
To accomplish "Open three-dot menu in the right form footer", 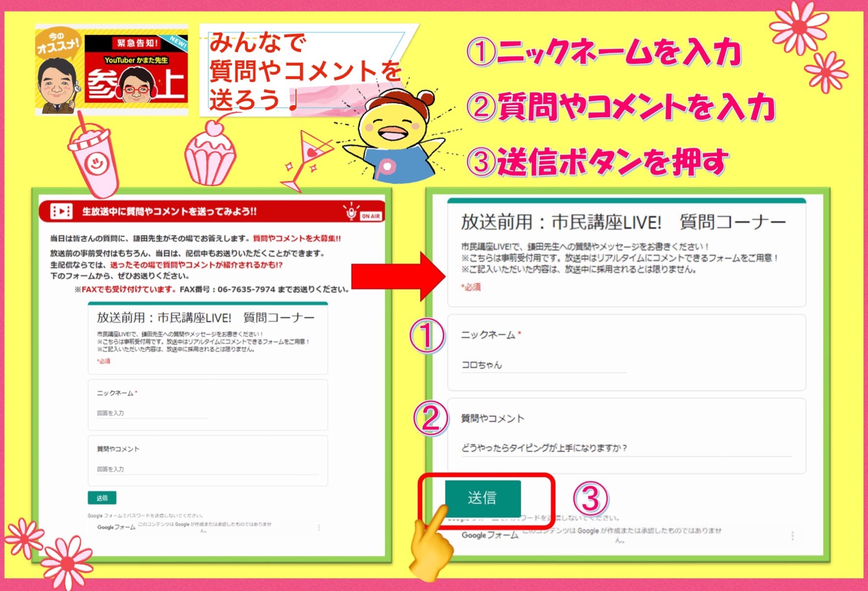I will 792,536.
